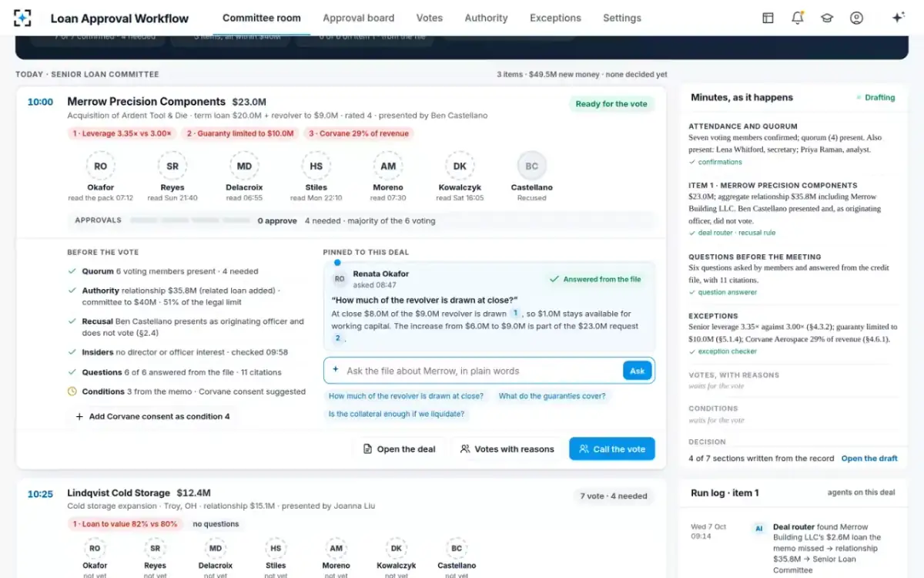Click Lindqvist Cold Storage title
Screen dimensions: 924x578
click(x=119, y=493)
